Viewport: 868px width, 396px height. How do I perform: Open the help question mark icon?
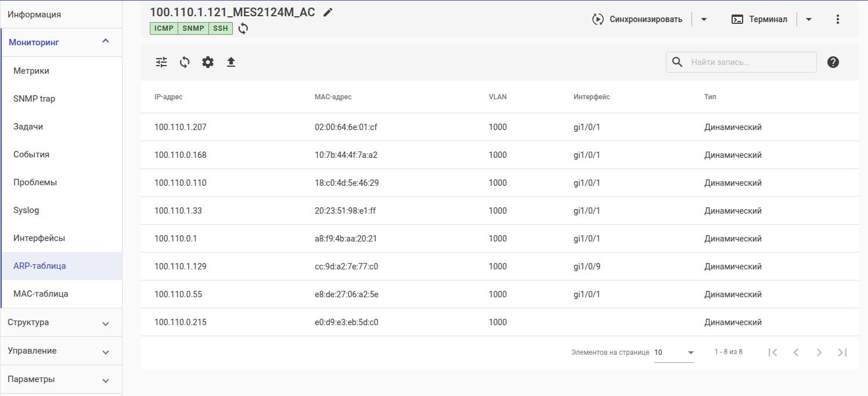coord(833,62)
